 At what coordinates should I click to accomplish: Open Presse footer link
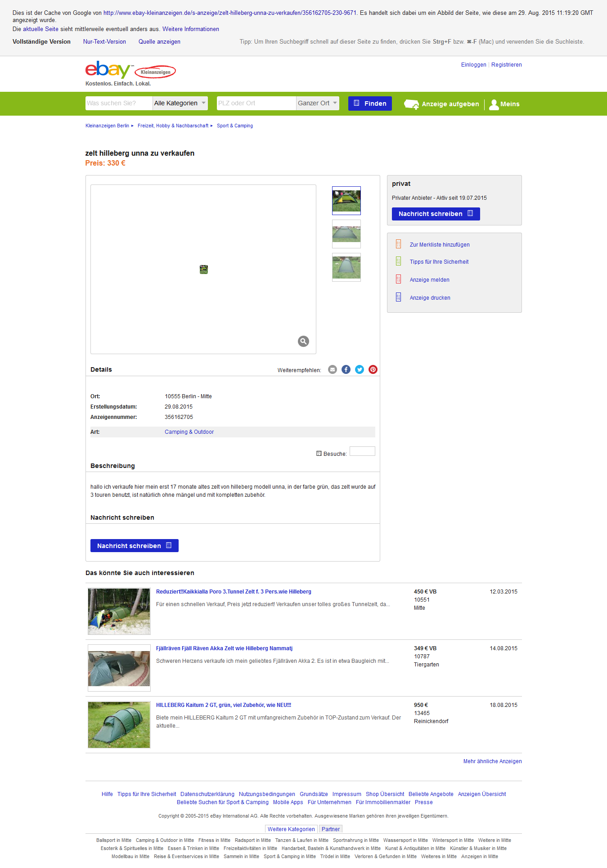point(424,802)
